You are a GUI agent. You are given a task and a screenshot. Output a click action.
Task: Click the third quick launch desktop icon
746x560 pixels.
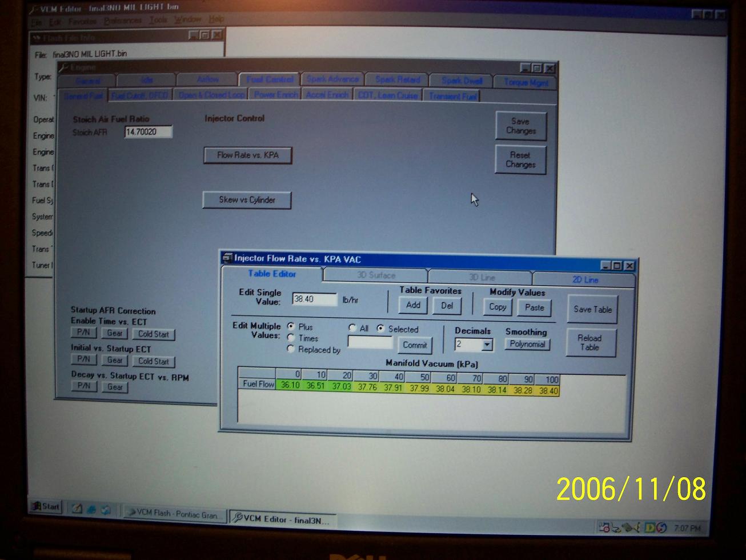click(106, 510)
